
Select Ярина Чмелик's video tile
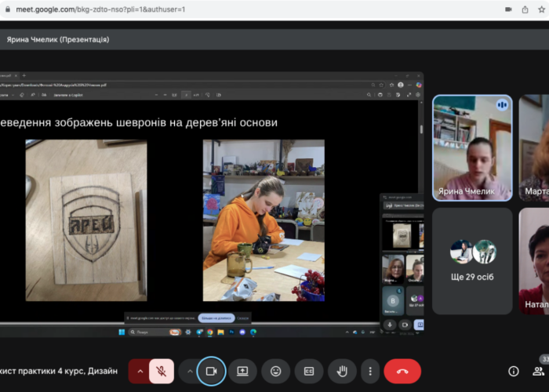(x=472, y=147)
